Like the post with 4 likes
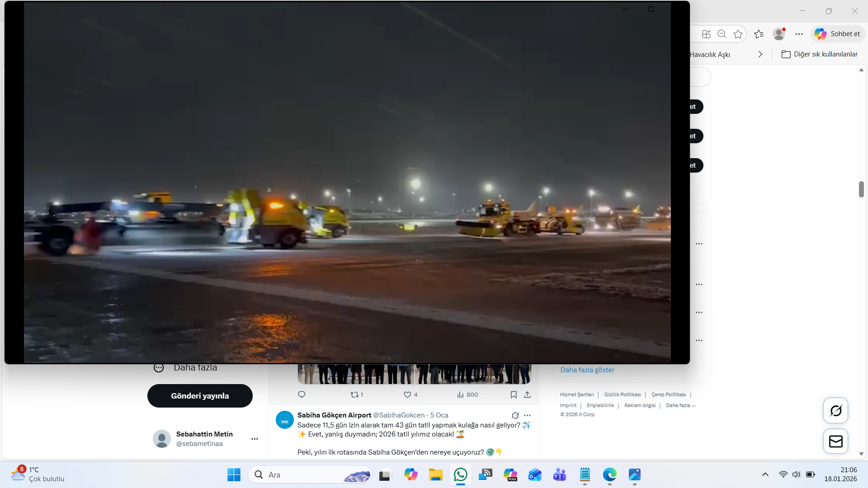This screenshot has height=488, width=868. pos(407,394)
